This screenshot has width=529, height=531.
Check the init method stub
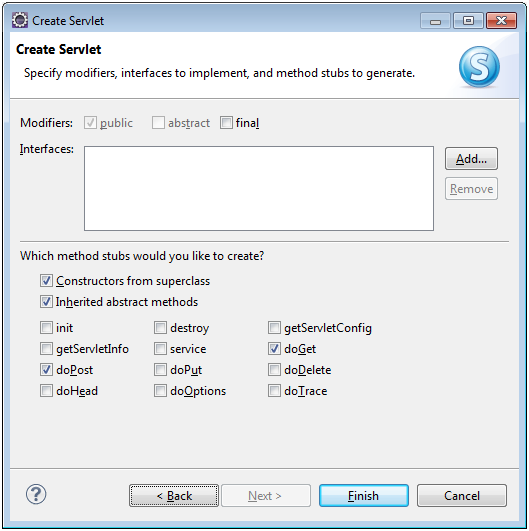pos(46,328)
